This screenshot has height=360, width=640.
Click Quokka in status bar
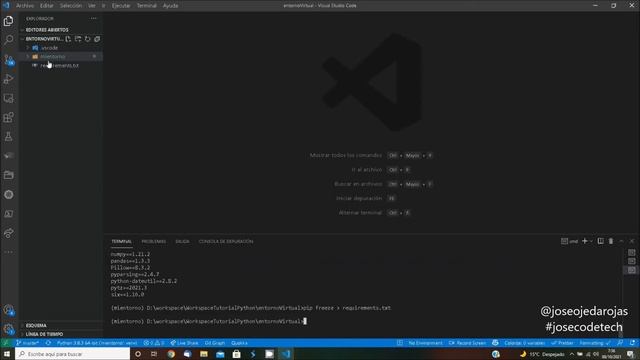[x=239, y=343]
